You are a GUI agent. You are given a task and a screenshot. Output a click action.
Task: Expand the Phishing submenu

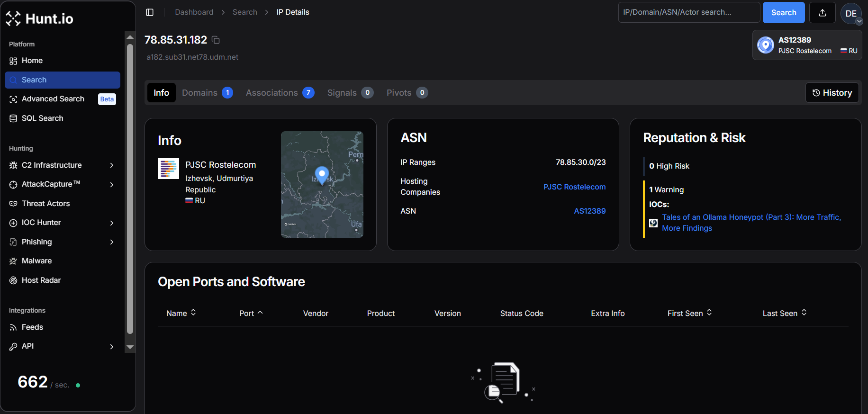click(x=112, y=242)
